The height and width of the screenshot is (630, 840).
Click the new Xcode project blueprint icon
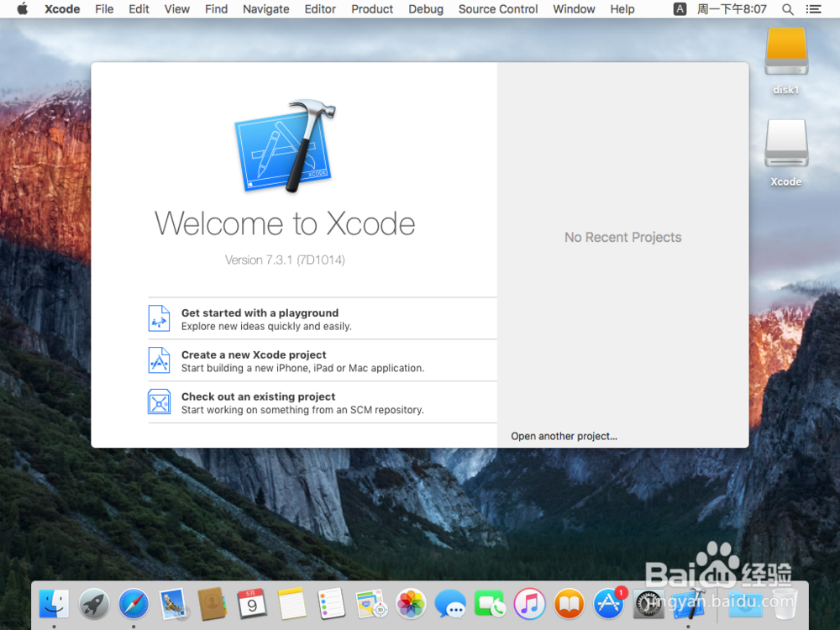tap(159, 360)
